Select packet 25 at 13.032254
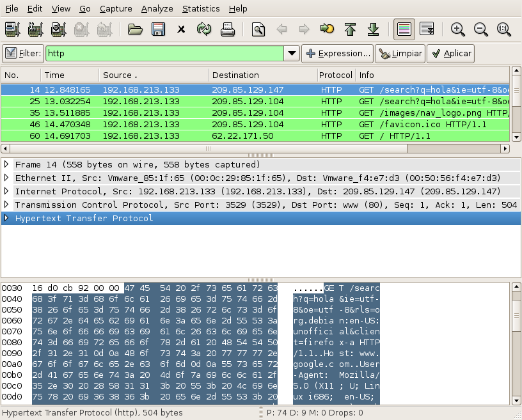Image resolution: width=522 pixels, height=420 pixels. pos(255,101)
